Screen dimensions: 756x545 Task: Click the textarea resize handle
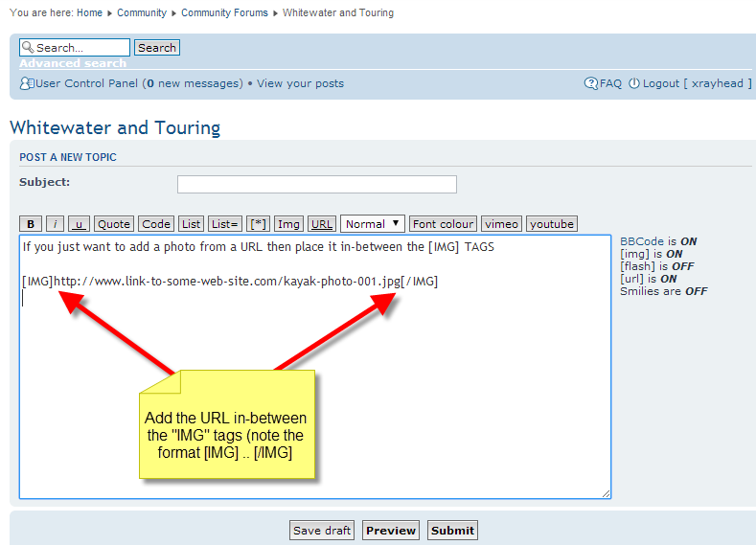(607, 493)
